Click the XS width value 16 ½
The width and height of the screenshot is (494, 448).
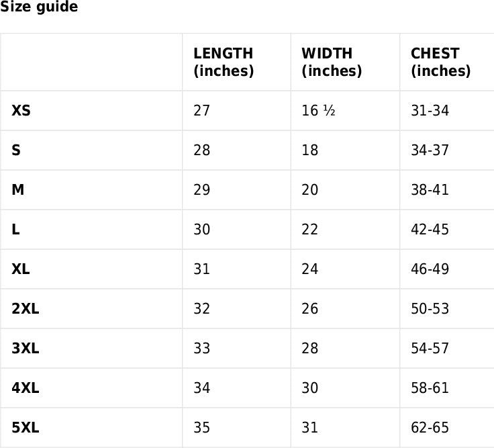pyautogui.click(x=318, y=110)
